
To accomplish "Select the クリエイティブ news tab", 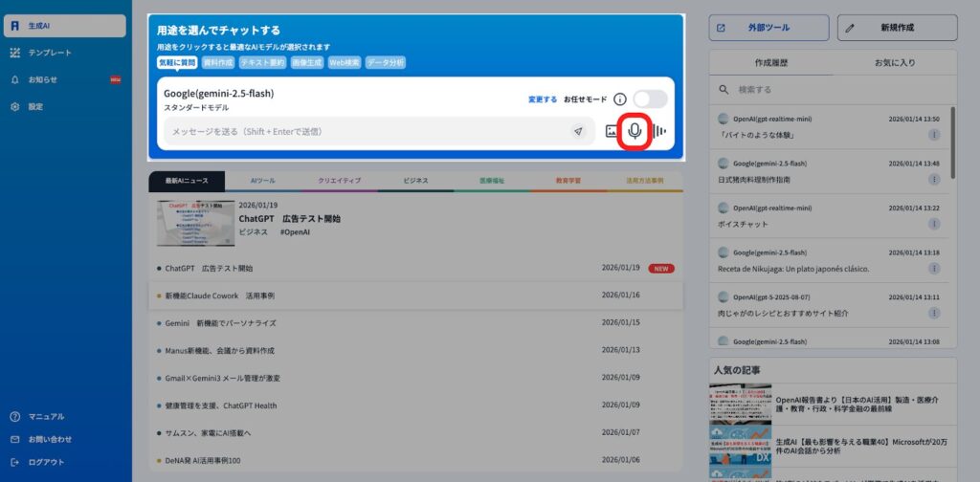I will (x=340, y=180).
